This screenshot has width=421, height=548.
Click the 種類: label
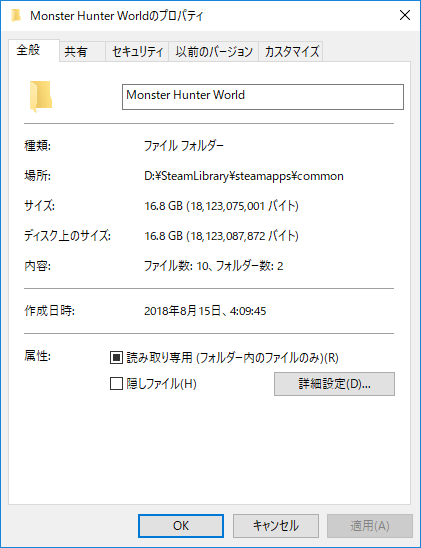pos(37,145)
